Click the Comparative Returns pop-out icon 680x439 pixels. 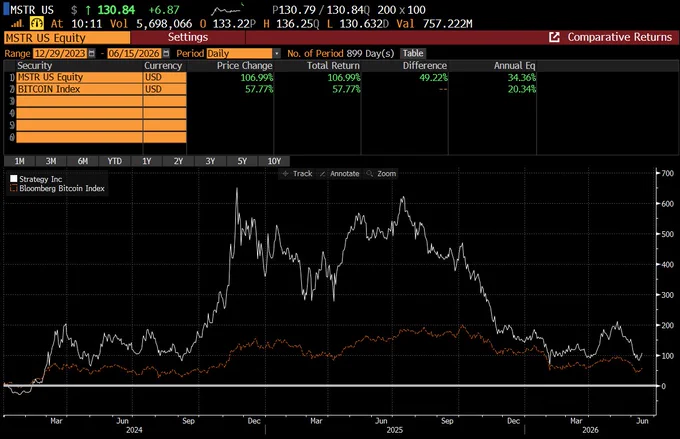(x=554, y=37)
